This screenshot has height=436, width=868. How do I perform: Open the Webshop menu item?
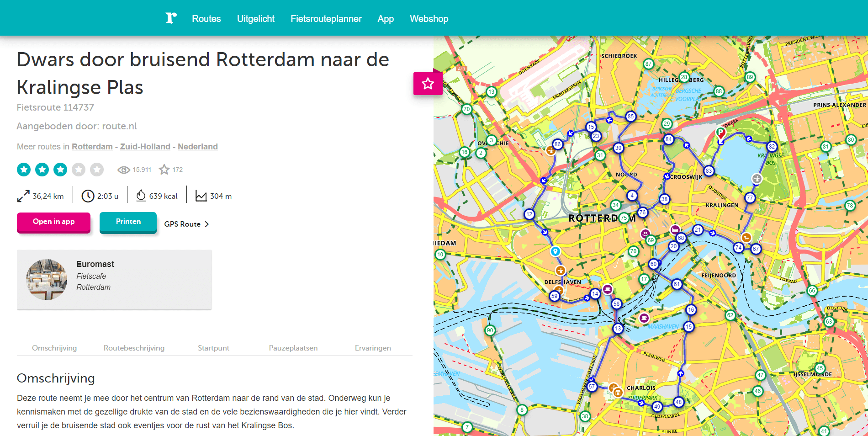429,19
